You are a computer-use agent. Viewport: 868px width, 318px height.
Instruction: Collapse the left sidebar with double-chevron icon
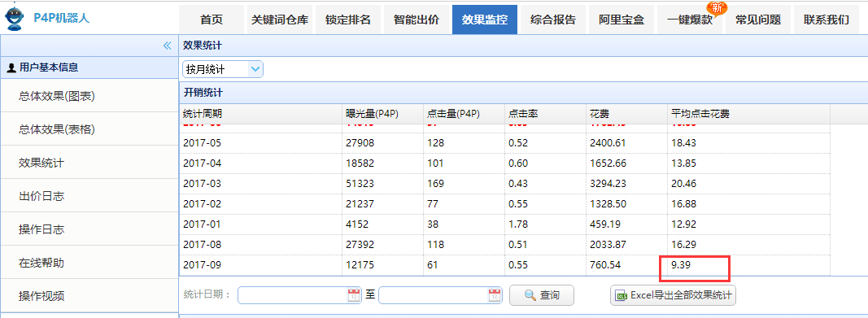coord(168,46)
